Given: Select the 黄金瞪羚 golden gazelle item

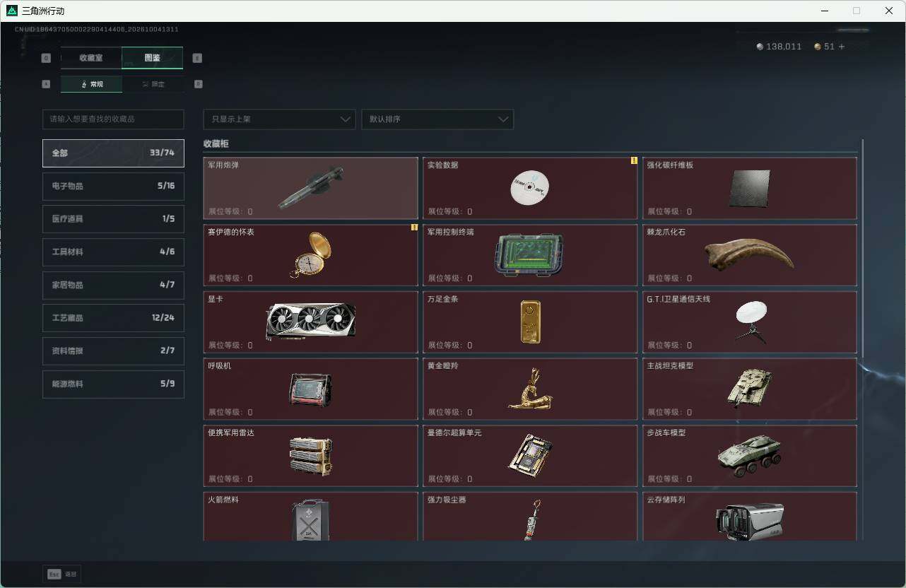Looking at the screenshot, I should tap(530, 389).
